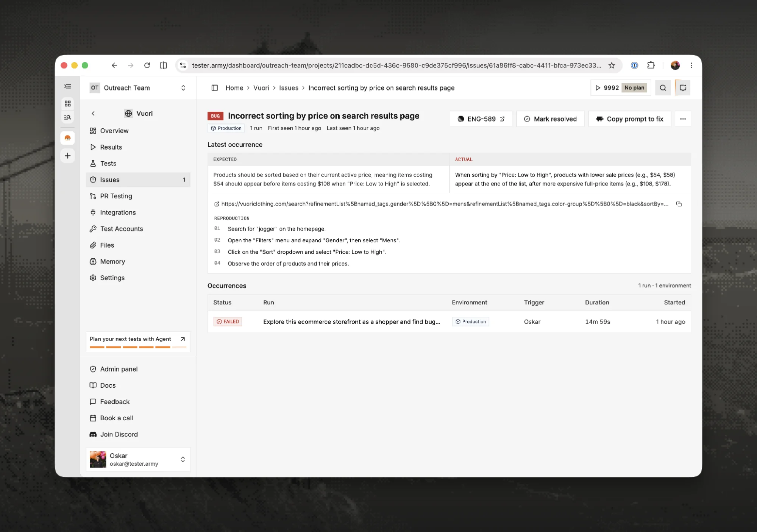Screen dimensions: 757x532
Task: Toggle the sidebar panel icon beside Home
Action: click(x=215, y=88)
